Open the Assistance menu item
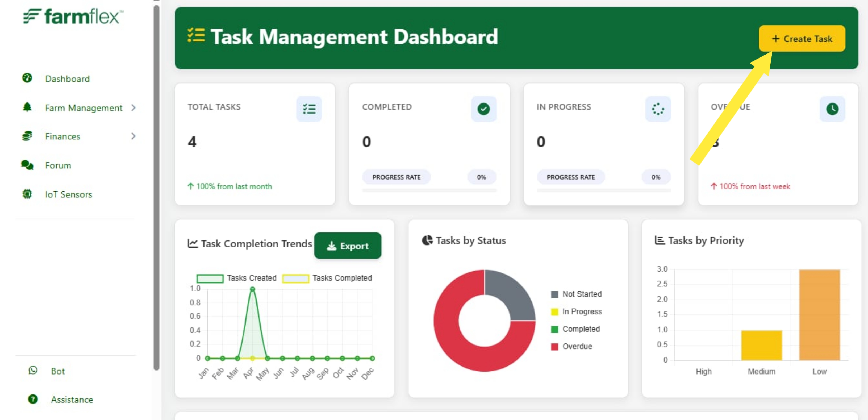This screenshot has height=420, width=868. [72, 400]
